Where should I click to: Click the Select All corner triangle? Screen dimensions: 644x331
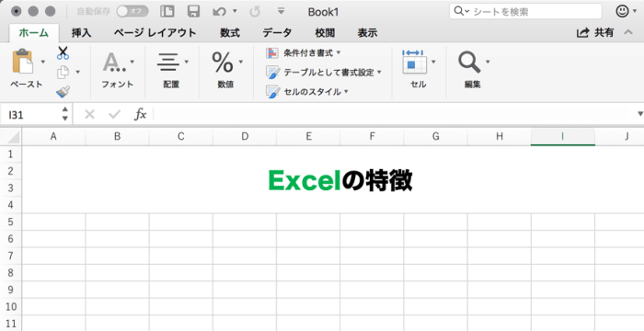[x=13, y=137]
